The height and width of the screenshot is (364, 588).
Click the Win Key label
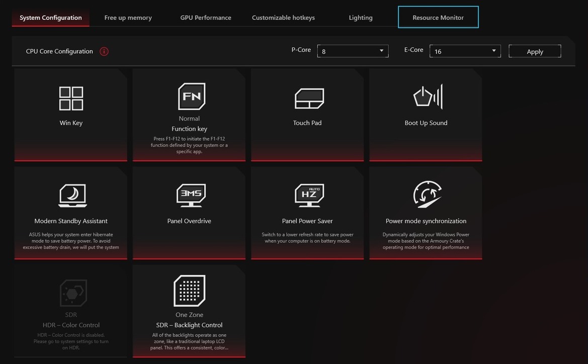point(71,123)
